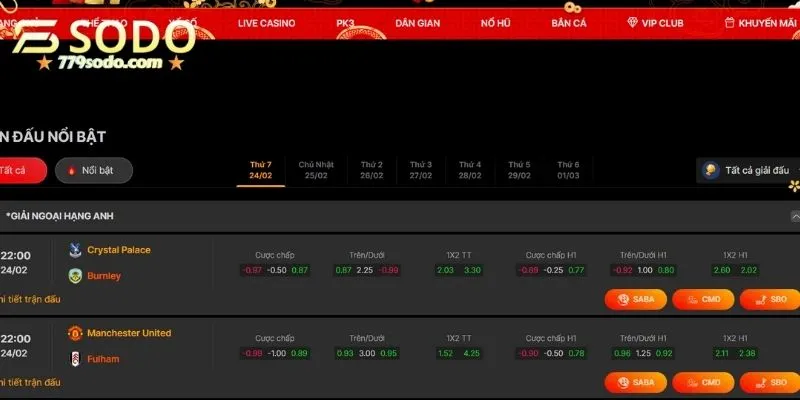The height and width of the screenshot is (400, 800).
Task: Click SBO button for Manchester United match
Action: [x=770, y=383]
